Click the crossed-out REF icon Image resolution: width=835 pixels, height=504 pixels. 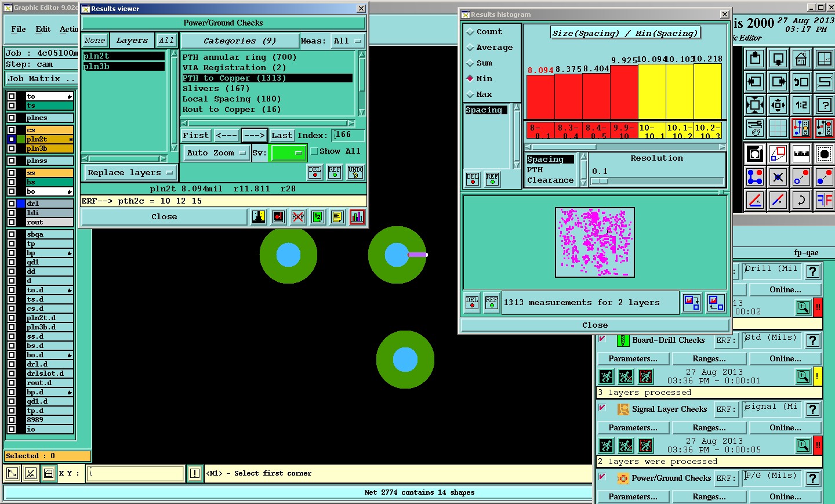coord(298,217)
